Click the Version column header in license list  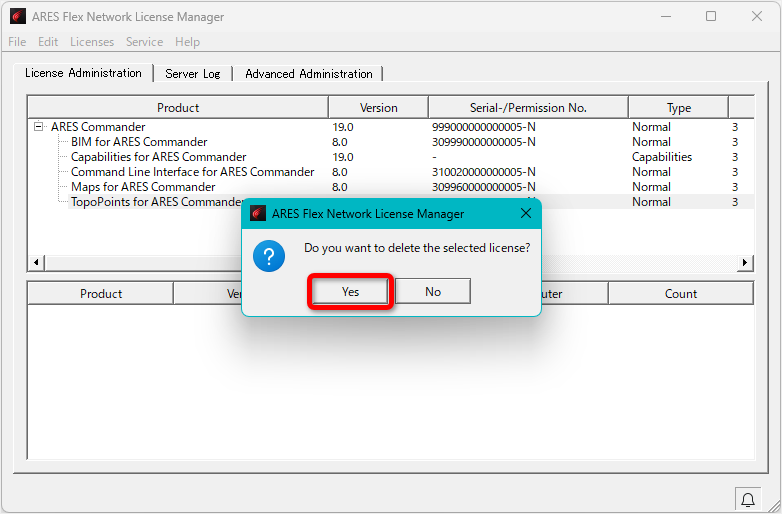379,108
